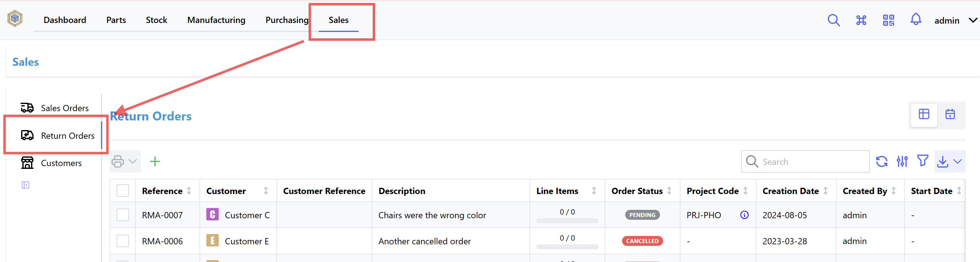Check the checkbox for RMA-0007
Screen dimensions: 980x262
coord(122,215)
